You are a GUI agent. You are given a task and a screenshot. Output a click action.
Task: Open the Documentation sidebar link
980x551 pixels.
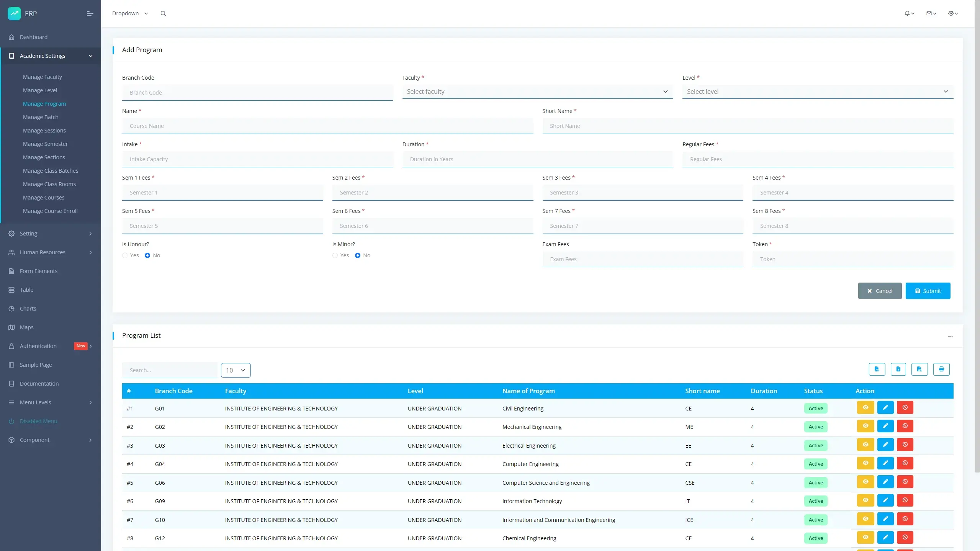click(39, 384)
